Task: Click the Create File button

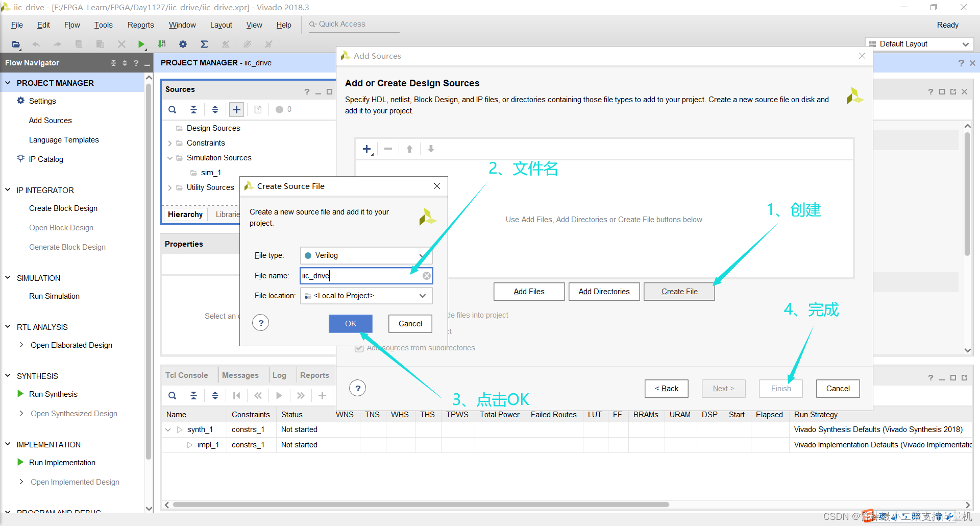Action: (x=679, y=292)
